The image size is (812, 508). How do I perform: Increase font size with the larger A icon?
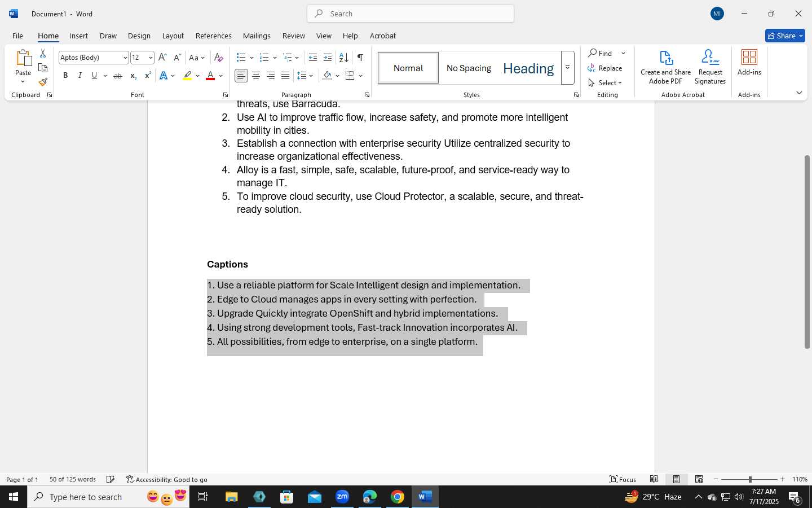(162, 58)
